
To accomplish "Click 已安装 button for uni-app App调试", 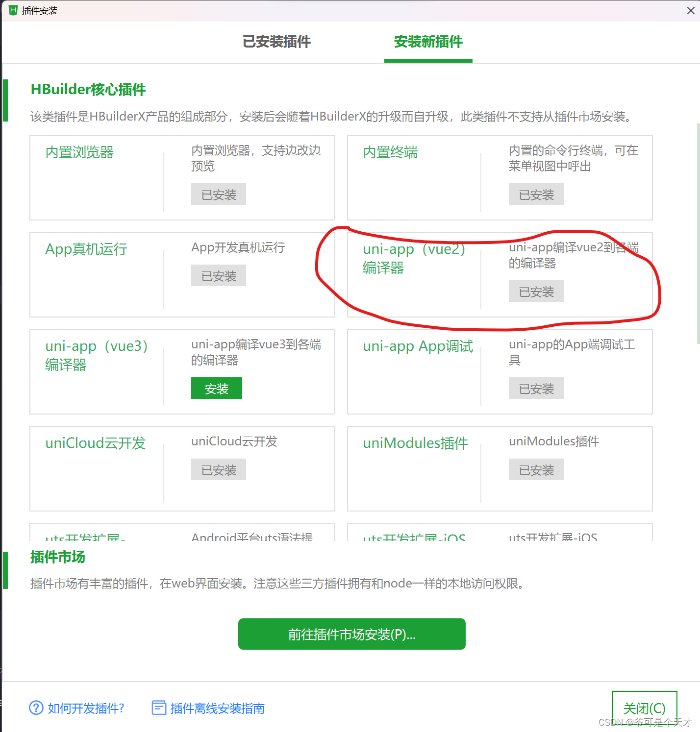I will coord(536,388).
